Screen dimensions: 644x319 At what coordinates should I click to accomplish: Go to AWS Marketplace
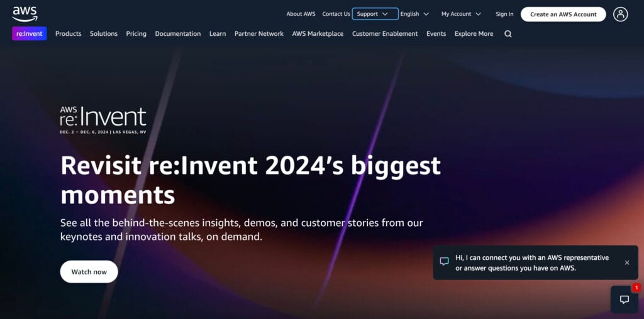[318, 34]
